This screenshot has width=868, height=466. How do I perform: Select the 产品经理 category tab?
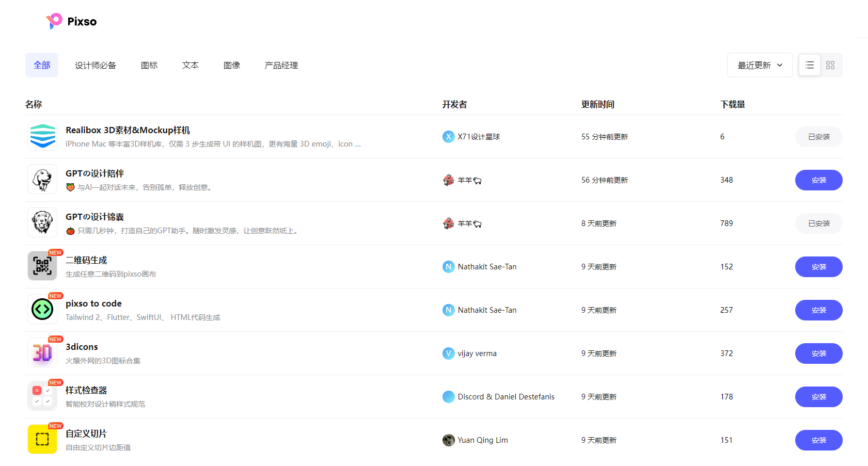click(x=281, y=66)
